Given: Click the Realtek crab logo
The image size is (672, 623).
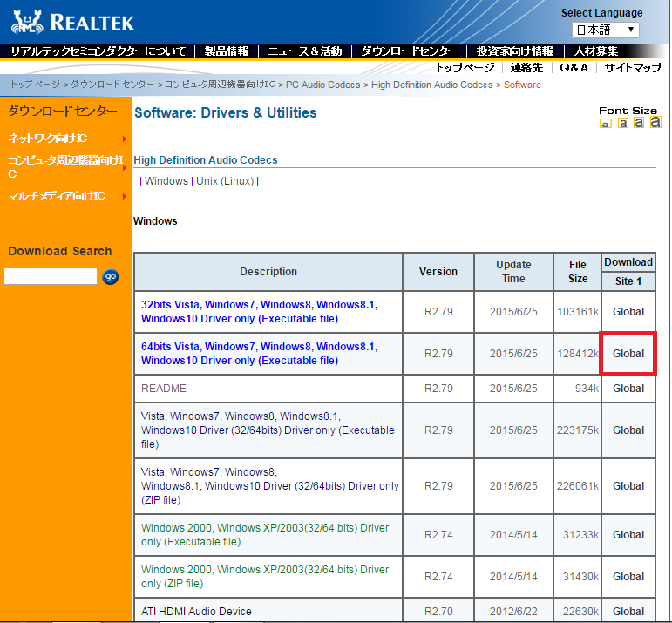Looking at the screenshot, I should (27, 22).
